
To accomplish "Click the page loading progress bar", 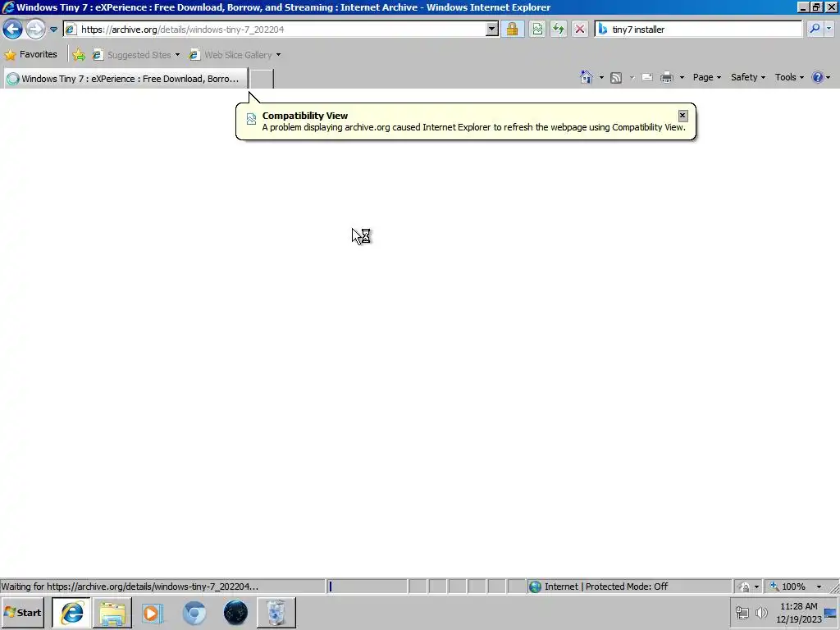I will 367,587.
